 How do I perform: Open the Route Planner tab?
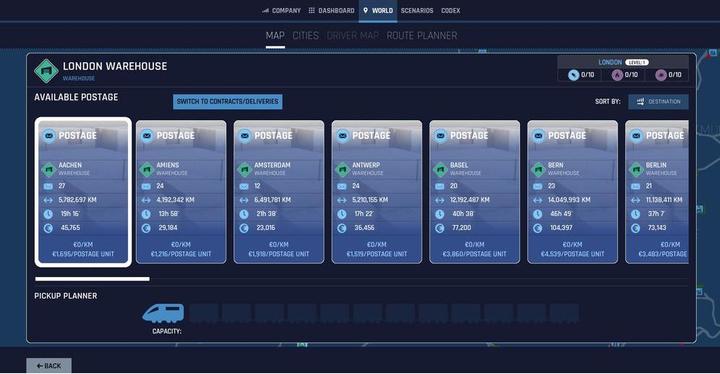[422, 36]
